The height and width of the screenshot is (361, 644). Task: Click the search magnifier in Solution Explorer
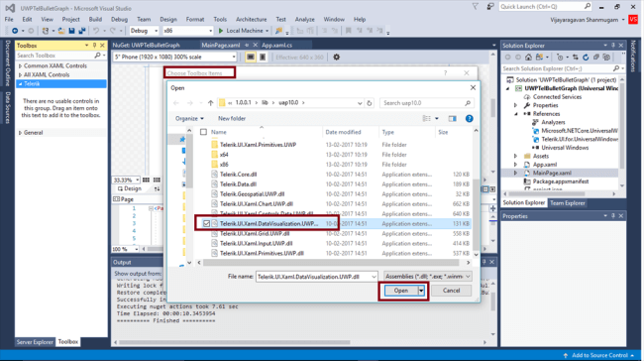tap(615, 68)
